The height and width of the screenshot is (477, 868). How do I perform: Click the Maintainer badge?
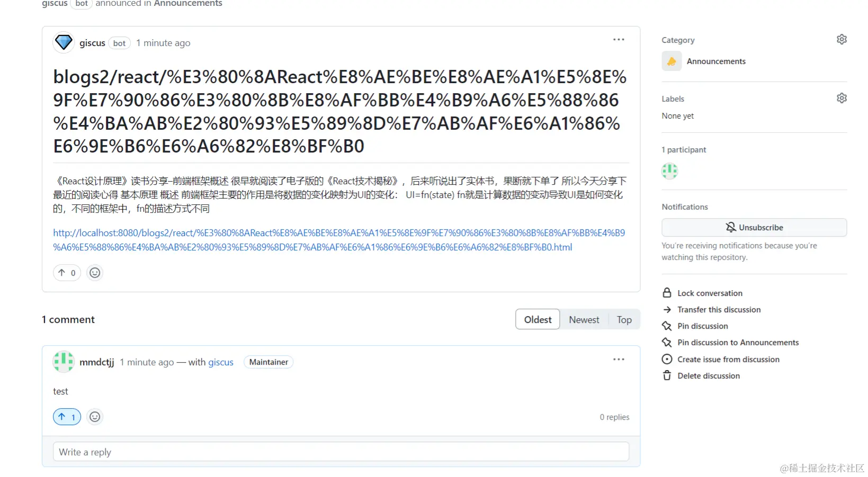tap(269, 362)
